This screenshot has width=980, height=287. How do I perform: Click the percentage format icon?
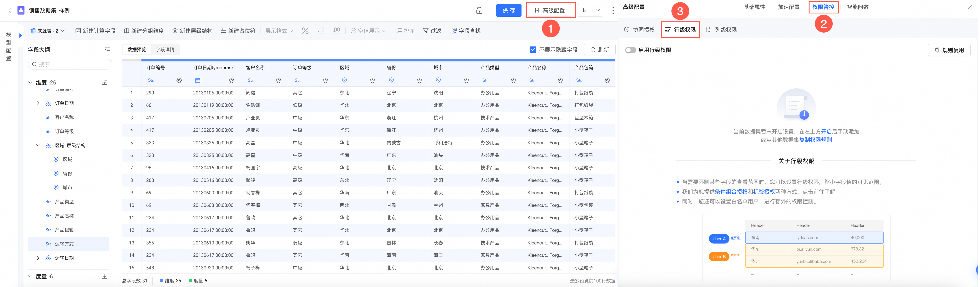click(305, 31)
